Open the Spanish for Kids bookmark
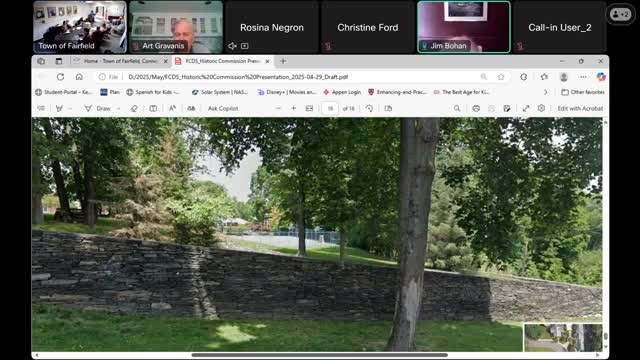 click(153, 92)
